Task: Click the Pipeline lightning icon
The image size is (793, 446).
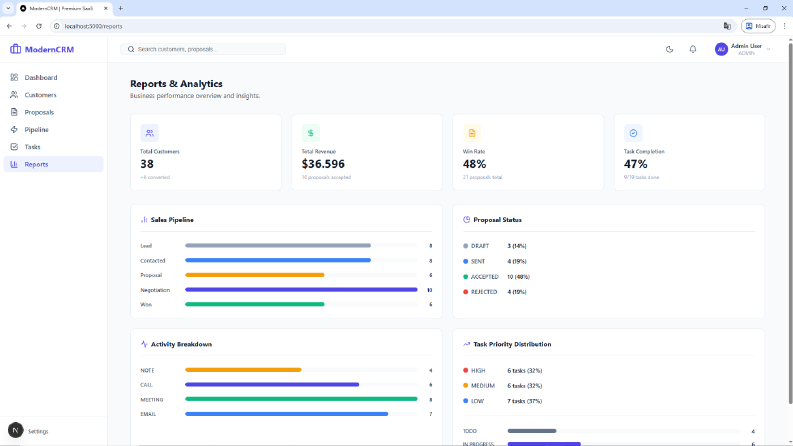Action: pyautogui.click(x=14, y=129)
